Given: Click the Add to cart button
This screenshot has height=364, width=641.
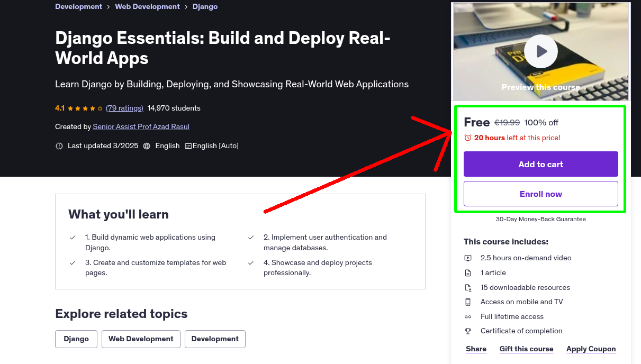Looking at the screenshot, I should [x=540, y=164].
